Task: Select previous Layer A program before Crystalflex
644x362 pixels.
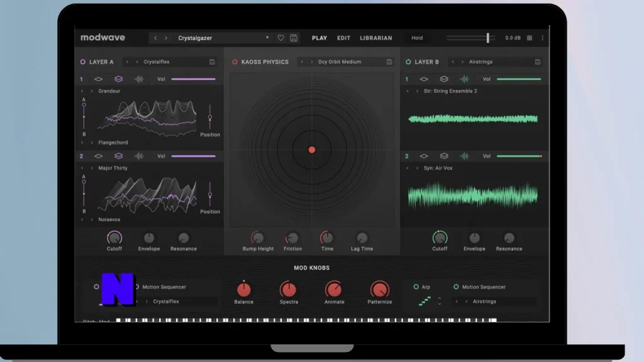Action: point(127,62)
